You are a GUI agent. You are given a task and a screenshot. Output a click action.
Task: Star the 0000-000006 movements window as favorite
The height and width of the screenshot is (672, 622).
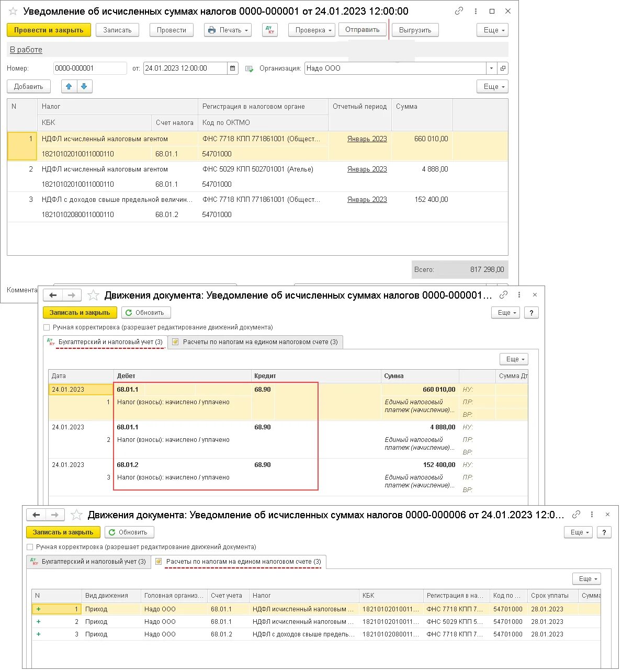tap(76, 515)
